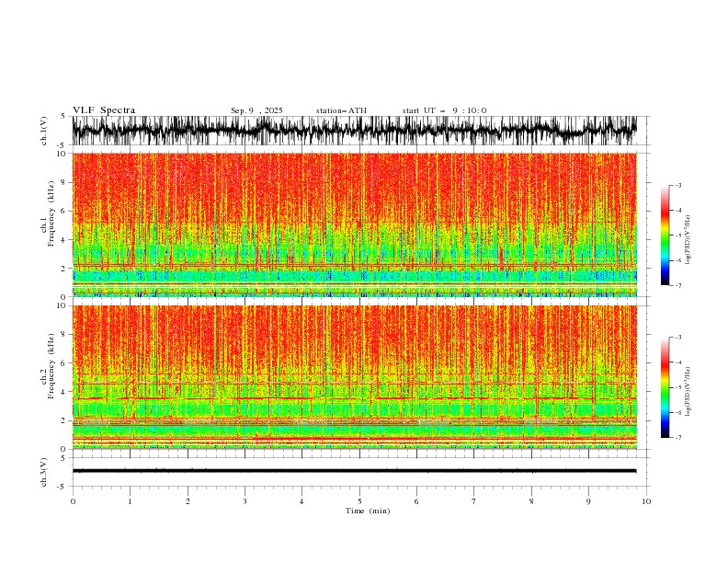Click the ch.2 frequency spectrogram panel
This screenshot has height=563, width=728.
pyautogui.click(x=354, y=377)
